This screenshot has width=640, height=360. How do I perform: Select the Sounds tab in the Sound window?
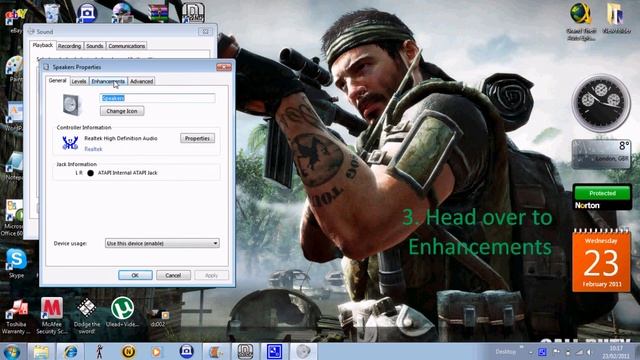pyautogui.click(x=95, y=46)
